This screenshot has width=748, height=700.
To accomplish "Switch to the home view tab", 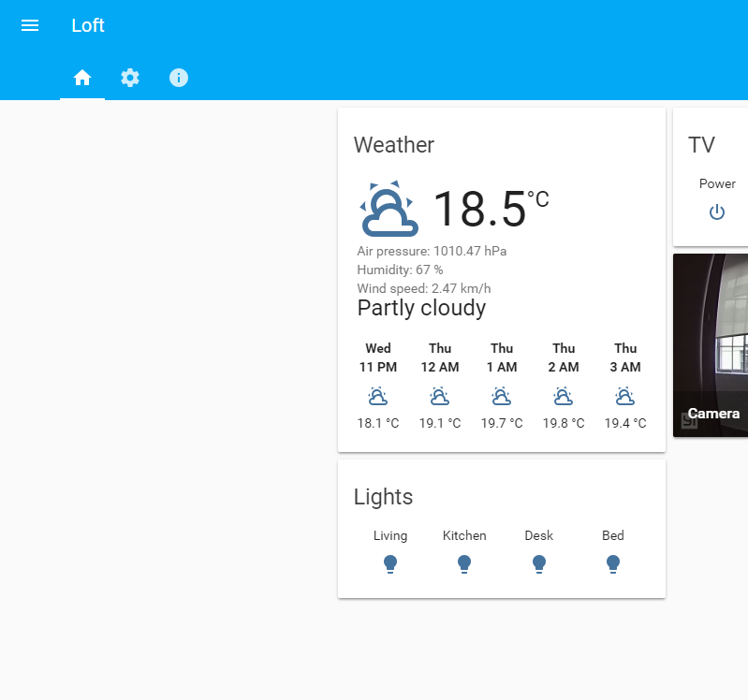I will [x=82, y=78].
